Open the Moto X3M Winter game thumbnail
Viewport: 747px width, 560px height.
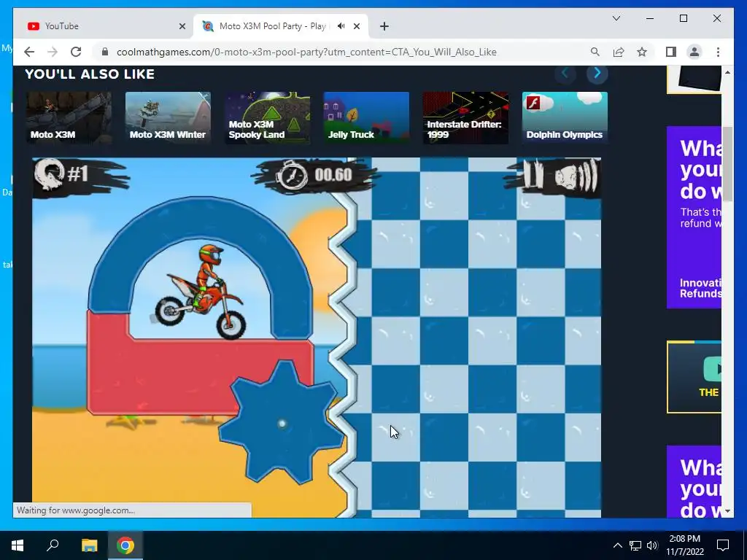click(x=168, y=117)
